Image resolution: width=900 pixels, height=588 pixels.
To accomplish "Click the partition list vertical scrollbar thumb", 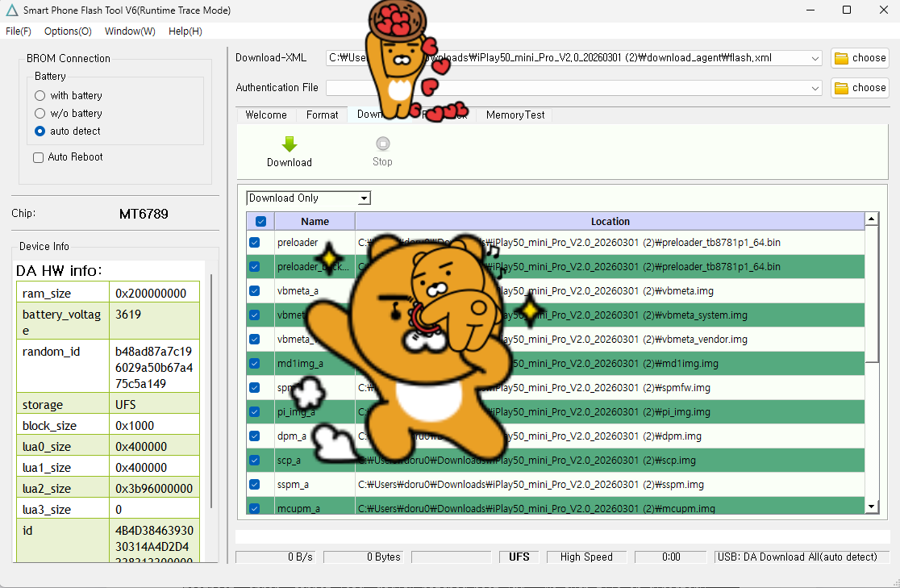I will tap(871, 294).
